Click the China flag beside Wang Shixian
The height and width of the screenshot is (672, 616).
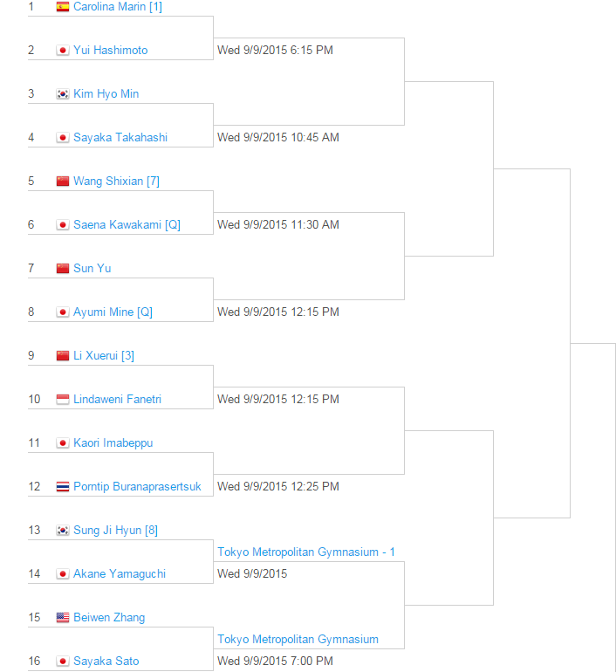click(x=62, y=182)
